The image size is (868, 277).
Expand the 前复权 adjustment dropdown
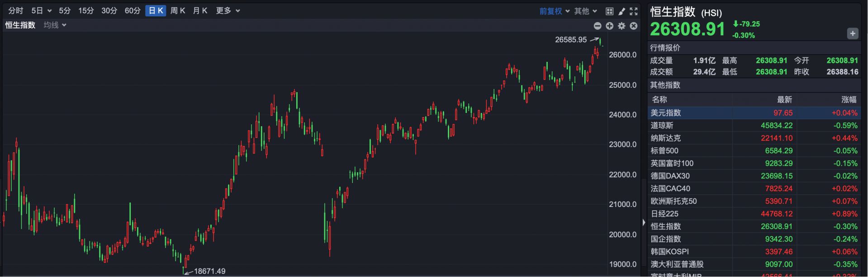(x=554, y=11)
